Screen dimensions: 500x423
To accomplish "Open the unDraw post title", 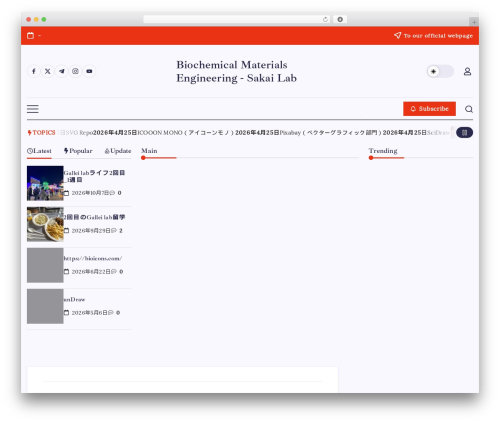I will 74,299.
